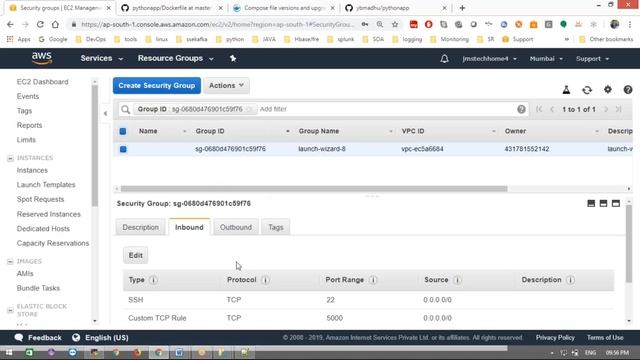Maximize the details pane layout icon
Viewport: 640px width, 360px height.
click(616, 203)
